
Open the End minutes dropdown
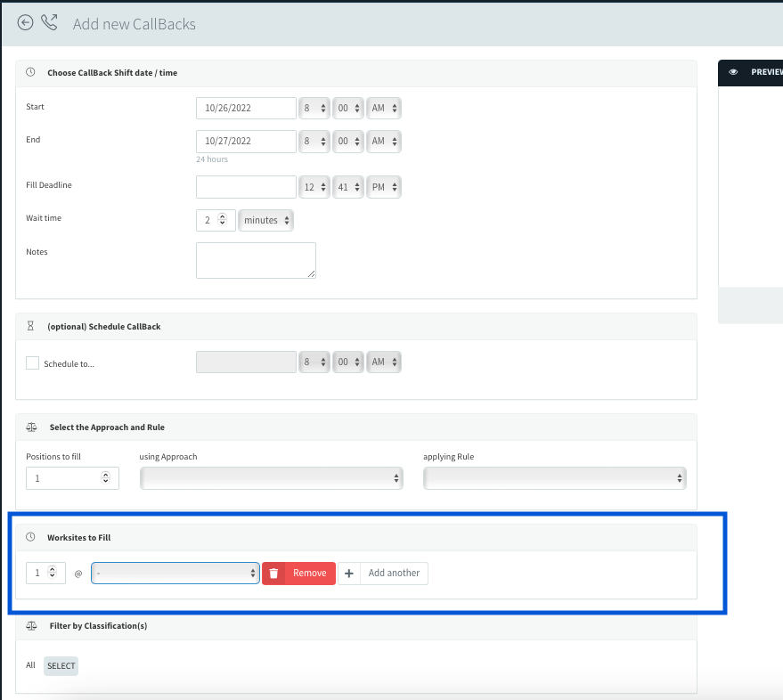point(348,142)
